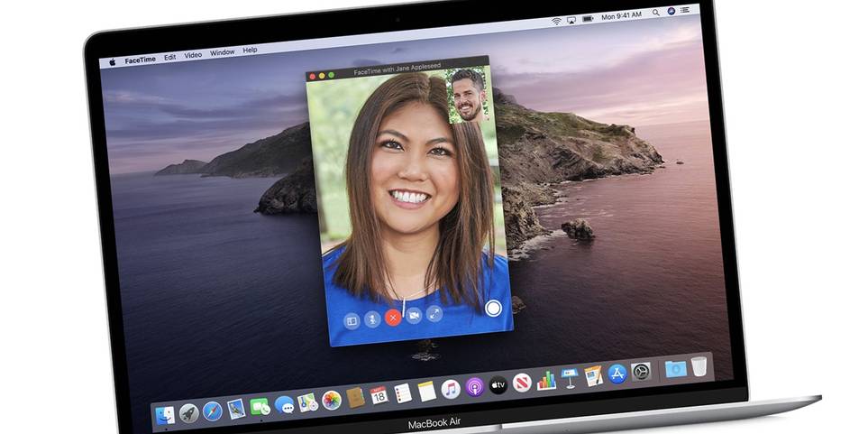Open the AirPlay display menu
This screenshot has width=868, height=434.
point(571,20)
